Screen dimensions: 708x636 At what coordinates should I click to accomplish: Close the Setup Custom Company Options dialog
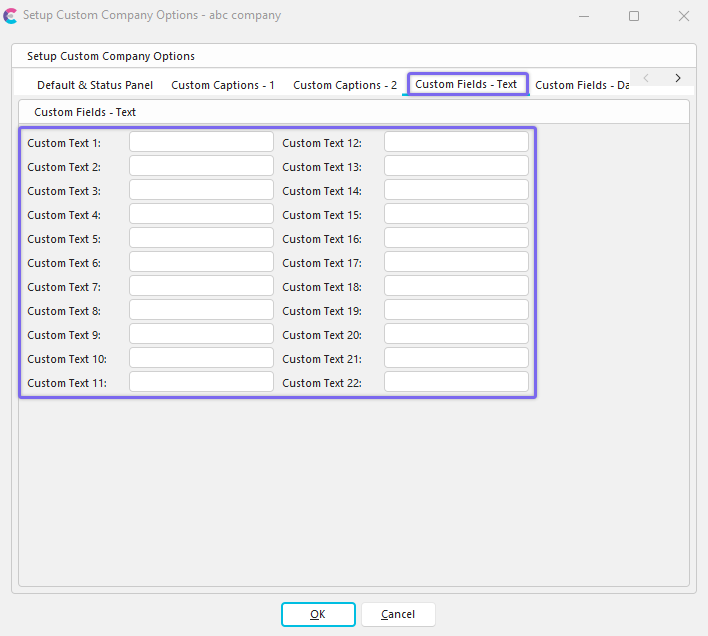pos(684,16)
